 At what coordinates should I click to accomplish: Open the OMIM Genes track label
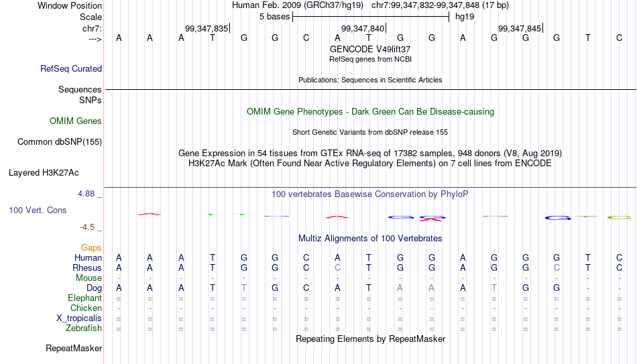pos(75,121)
